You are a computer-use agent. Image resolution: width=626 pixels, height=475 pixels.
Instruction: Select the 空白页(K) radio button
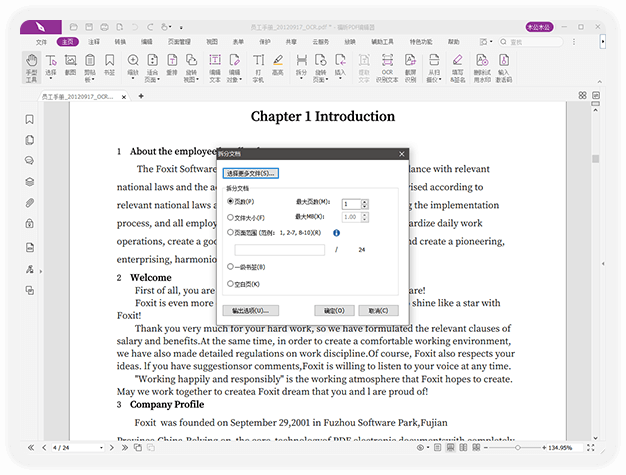pyautogui.click(x=230, y=283)
